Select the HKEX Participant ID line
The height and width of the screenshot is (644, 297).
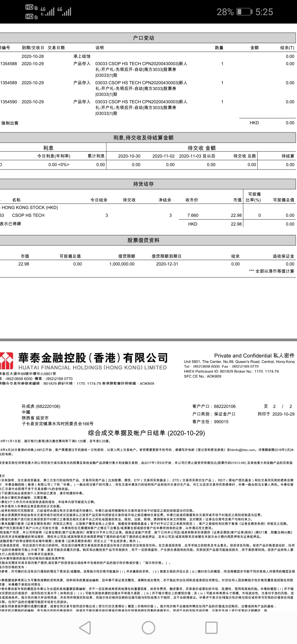tap(231, 371)
